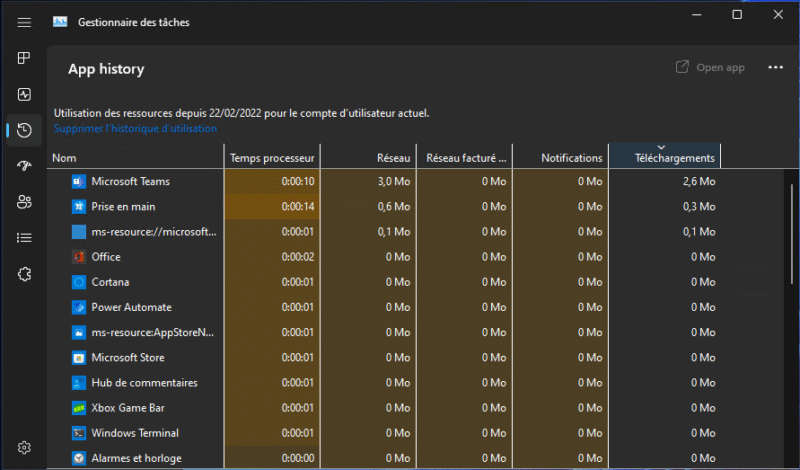Open the Details list sidebar icon
This screenshot has height=470, width=800.
coord(24,238)
